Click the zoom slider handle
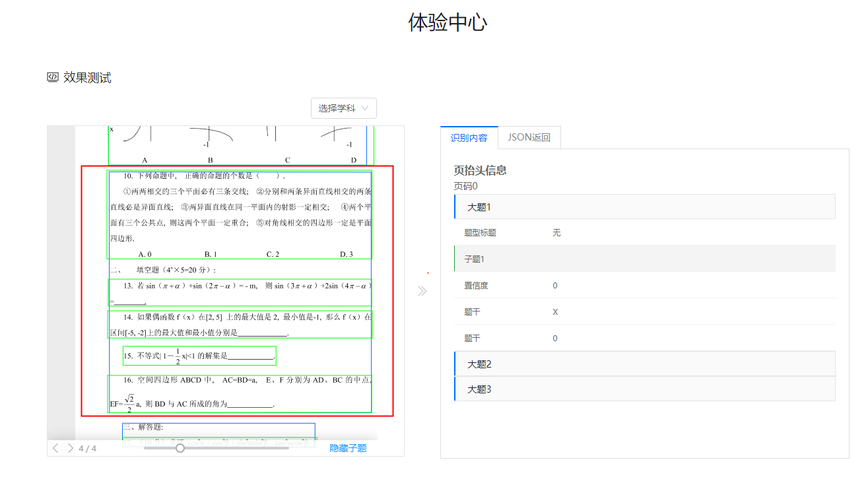 [180, 448]
